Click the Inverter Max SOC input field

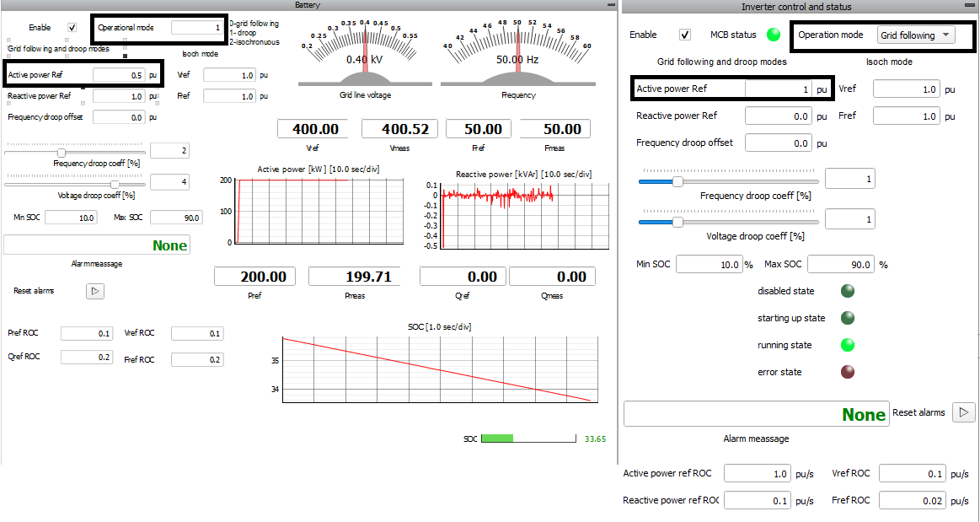click(x=840, y=265)
